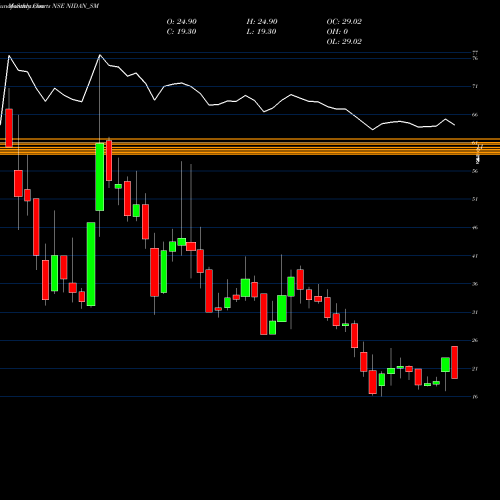Click the high value H: 24.90

pos(262,22)
